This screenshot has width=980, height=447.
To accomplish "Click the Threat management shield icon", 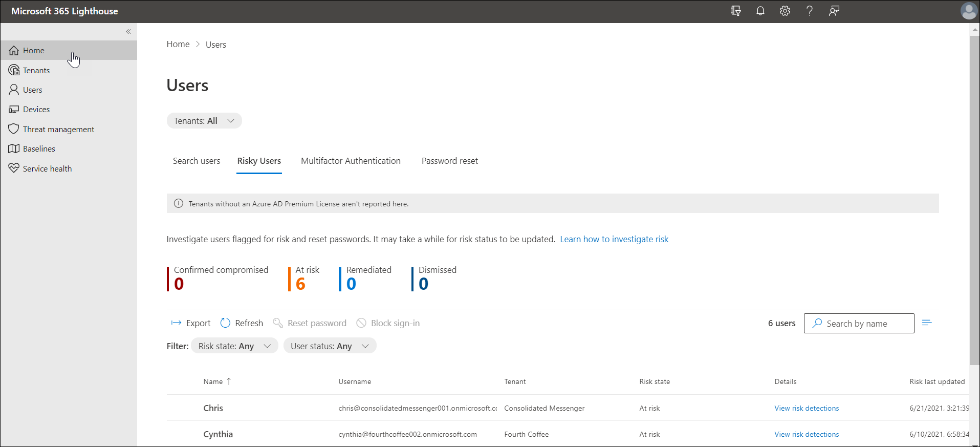I will click(14, 129).
